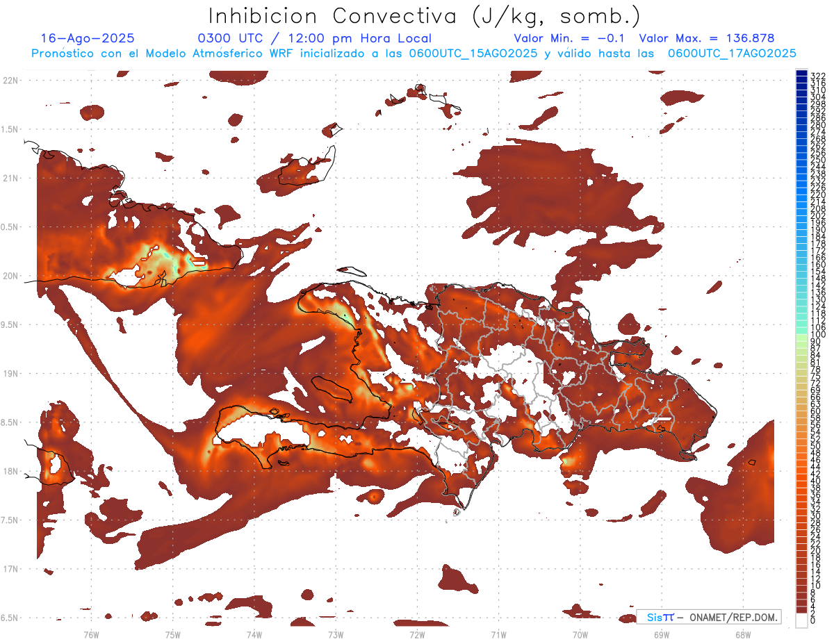Click the '73W' longitude label
The image size is (834, 644).
(x=336, y=634)
